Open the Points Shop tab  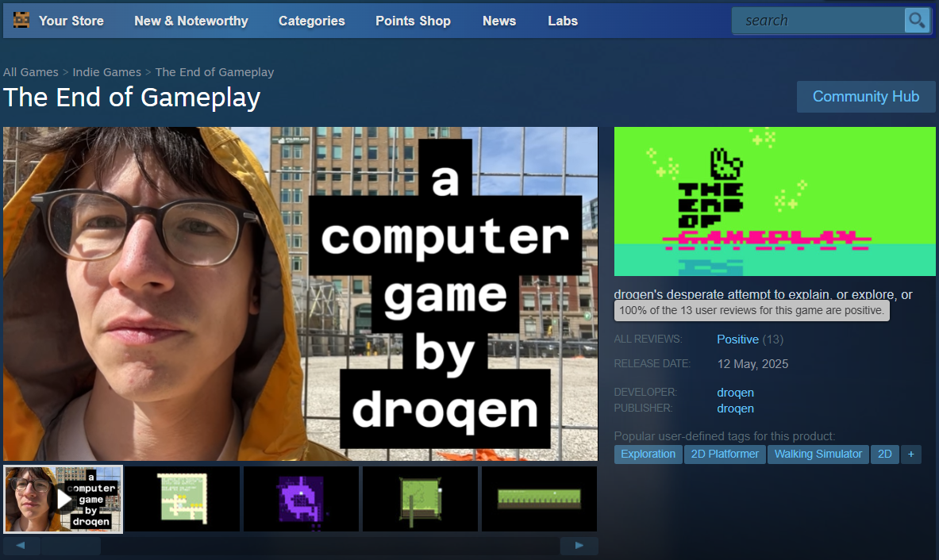tap(413, 21)
